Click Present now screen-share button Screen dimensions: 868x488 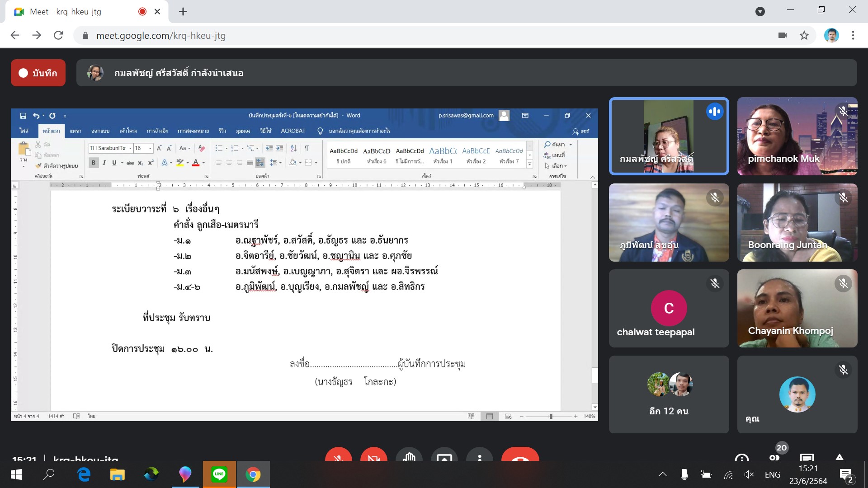(444, 456)
